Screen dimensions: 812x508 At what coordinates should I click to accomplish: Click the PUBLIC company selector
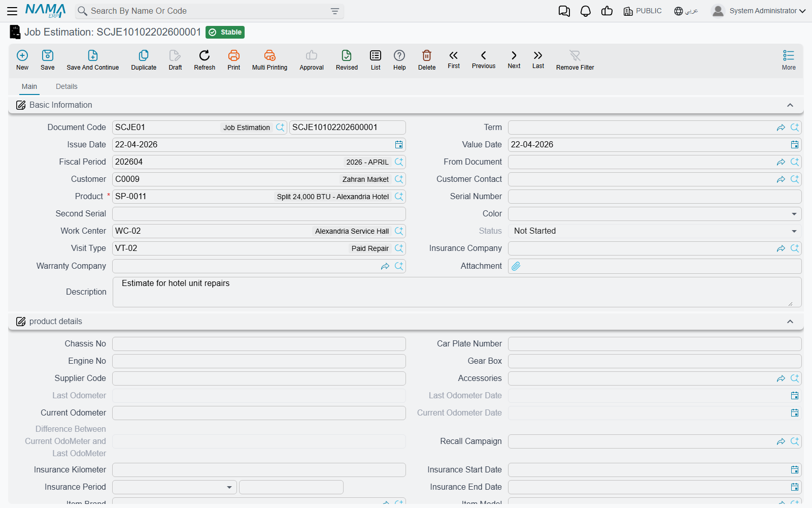(x=642, y=11)
